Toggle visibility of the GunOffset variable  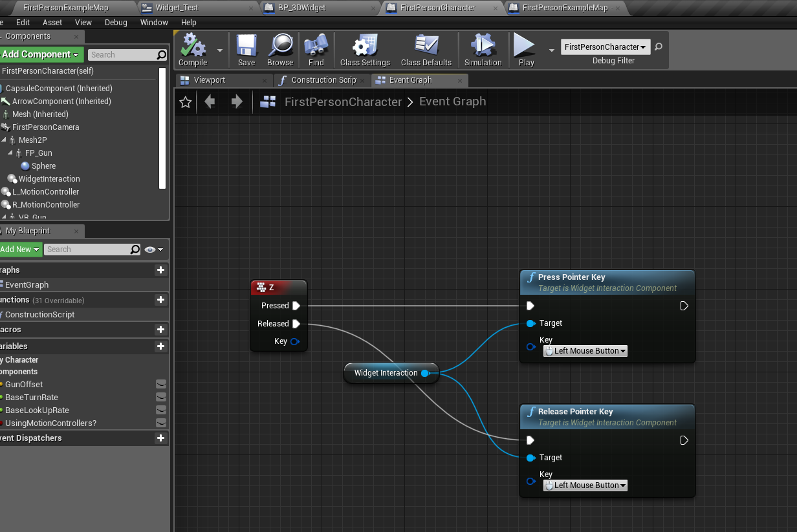point(160,384)
